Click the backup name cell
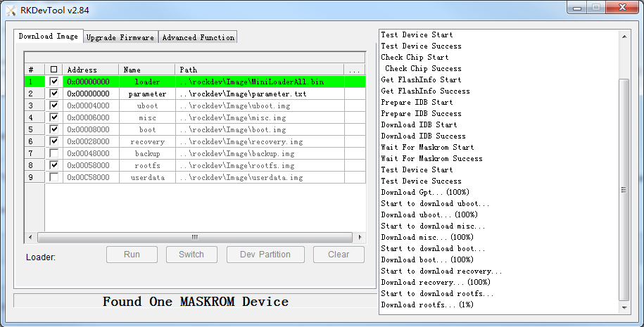 pos(147,153)
